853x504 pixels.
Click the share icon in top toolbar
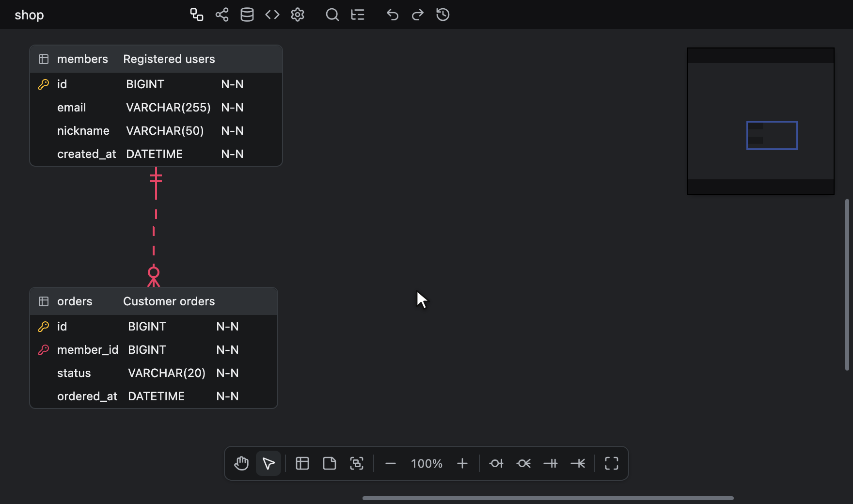pos(222,15)
